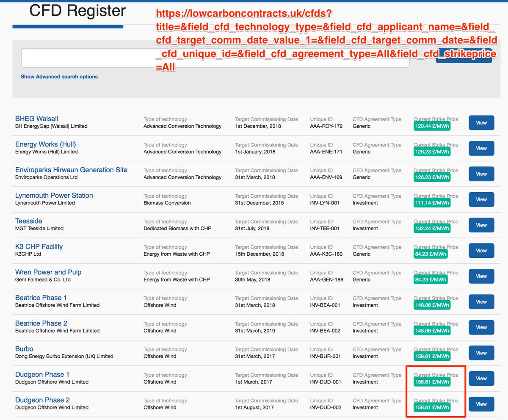Select the Unique ID AAA-ROY-172

click(326, 126)
